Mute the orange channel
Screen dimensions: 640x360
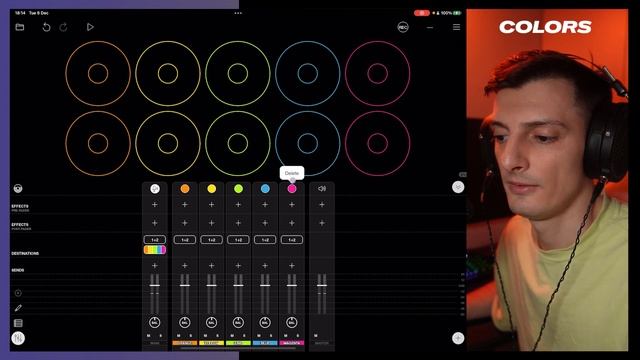tap(178, 336)
